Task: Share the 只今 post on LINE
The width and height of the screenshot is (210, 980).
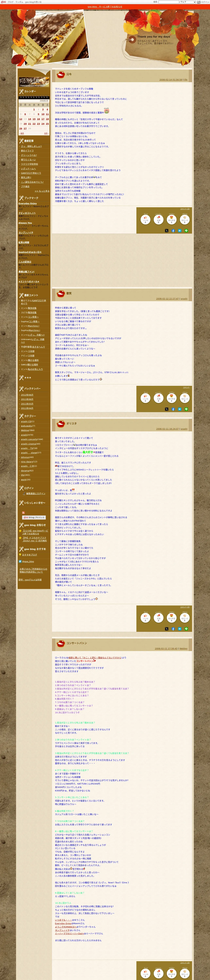Action: (x=186, y=230)
